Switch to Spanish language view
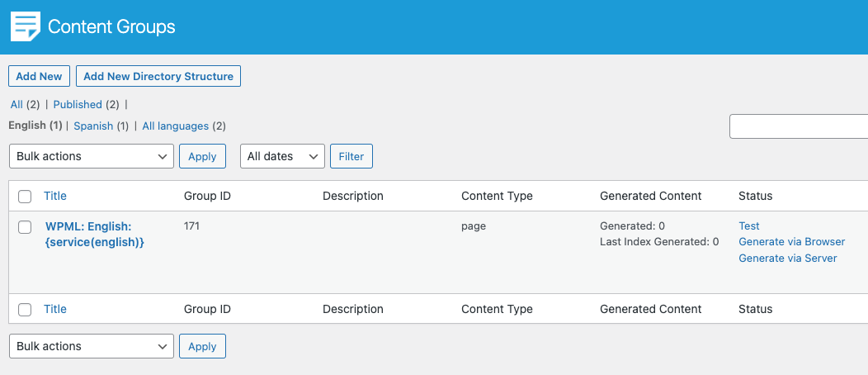Image resolution: width=868 pixels, height=375 pixels. pyautogui.click(x=92, y=126)
